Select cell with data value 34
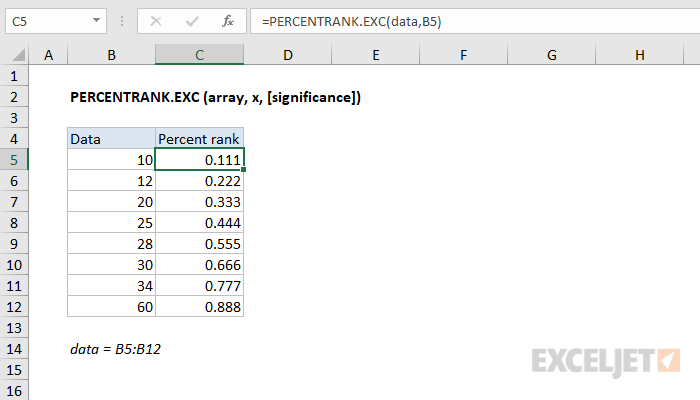This screenshot has height=400, width=700. (111, 286)
